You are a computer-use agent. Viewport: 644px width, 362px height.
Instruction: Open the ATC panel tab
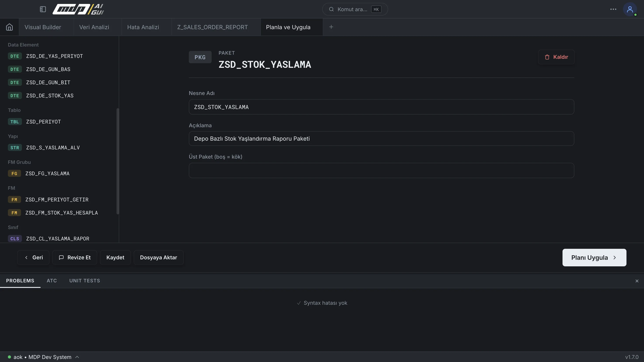pyautogui.click(x=52, y=281)
